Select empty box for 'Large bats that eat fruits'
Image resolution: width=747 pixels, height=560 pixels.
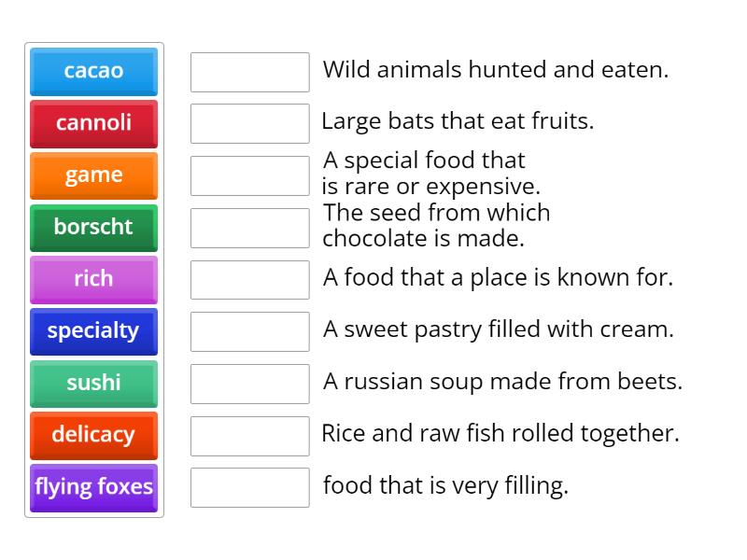(249, 123)
